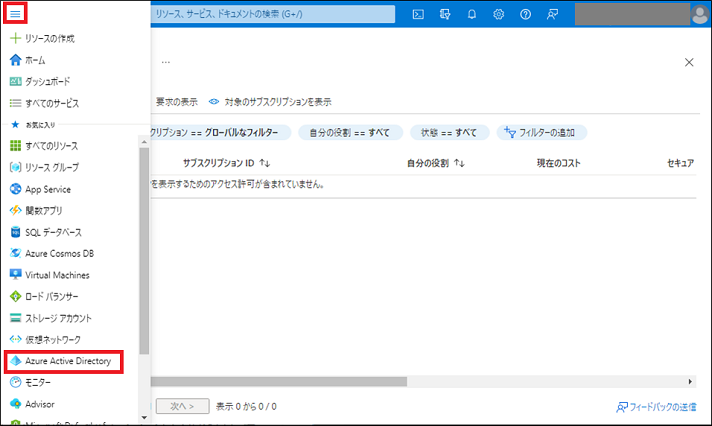Image resolution: width=712 pixels, height=426 pixels.
Task: Click the plus icon for リソースの作成
Action: [x=15, y=38]
